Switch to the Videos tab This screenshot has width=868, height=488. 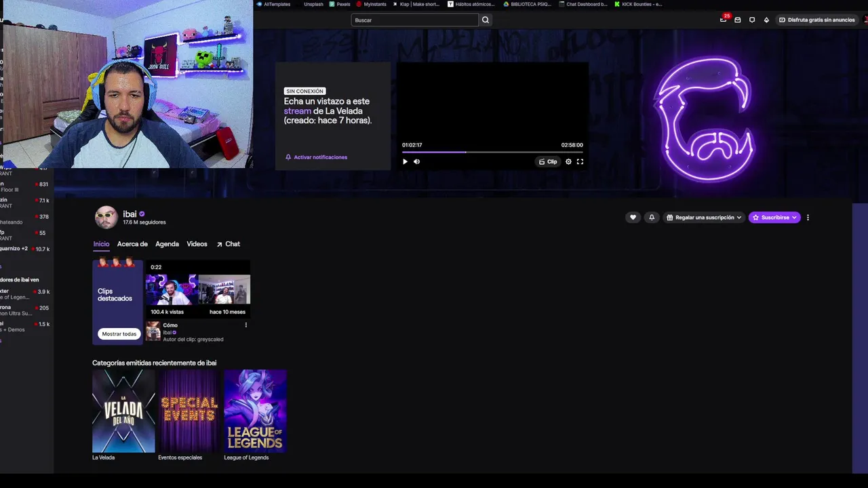(x=197, y=244)
